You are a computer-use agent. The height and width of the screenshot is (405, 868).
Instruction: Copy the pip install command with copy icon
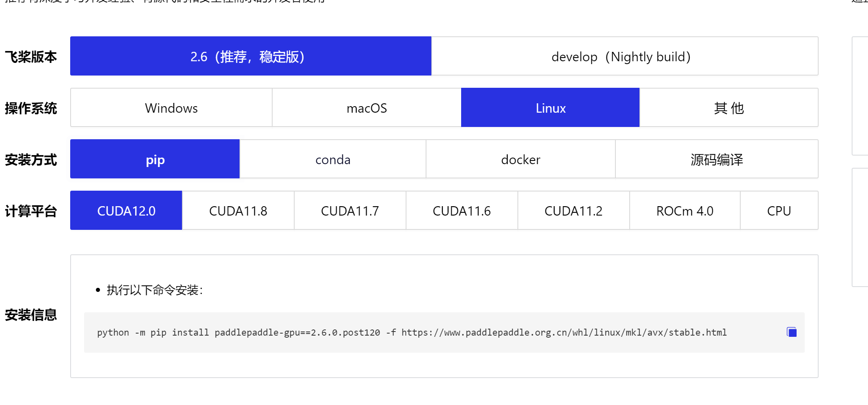click(792, 332)
